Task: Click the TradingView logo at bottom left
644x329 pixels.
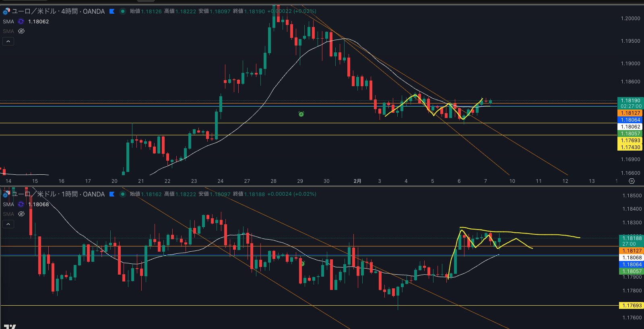Action: [x=10, y=326]
